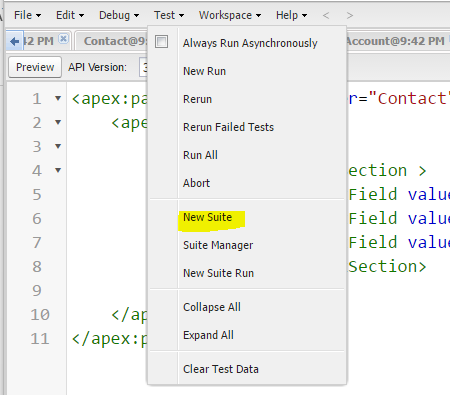Open Suite Manager
This screenshot has height=395, width=450.
click(x=247, y=245)
